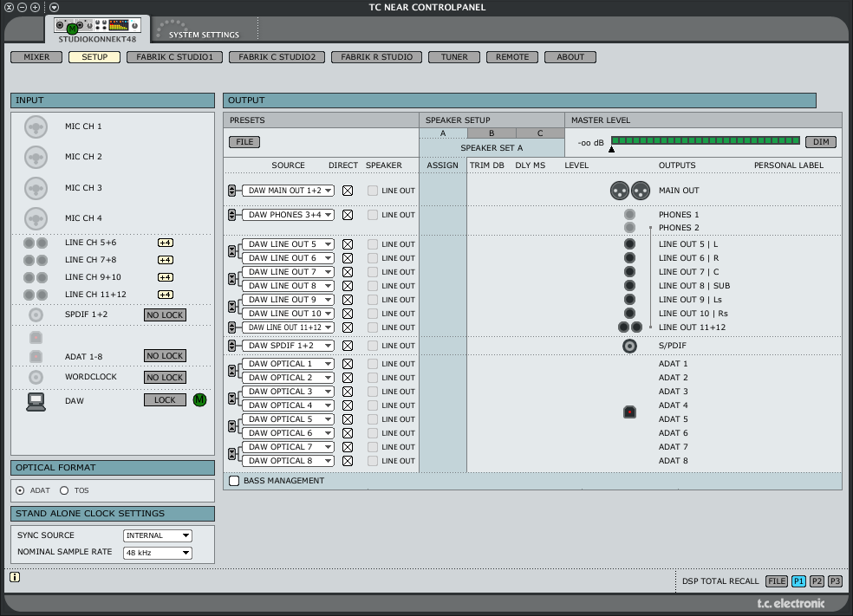Toggle link icon for DAW SPDIF 1+2
This screenshot has width=853, height=616.
232,346
